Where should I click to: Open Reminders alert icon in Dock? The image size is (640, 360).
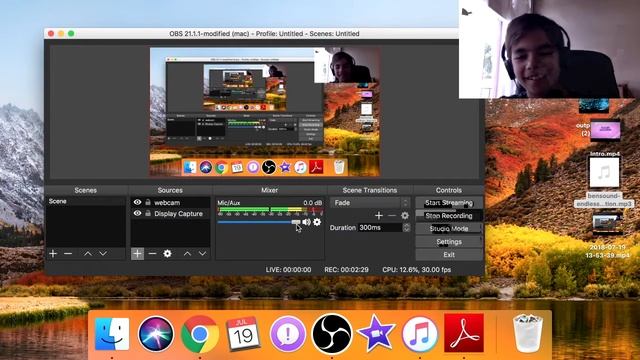[288, 334]
